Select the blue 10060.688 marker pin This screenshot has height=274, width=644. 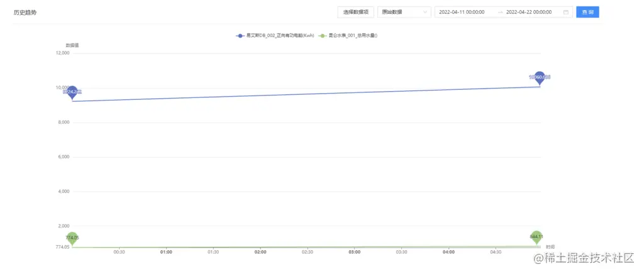tap(540, 78)
